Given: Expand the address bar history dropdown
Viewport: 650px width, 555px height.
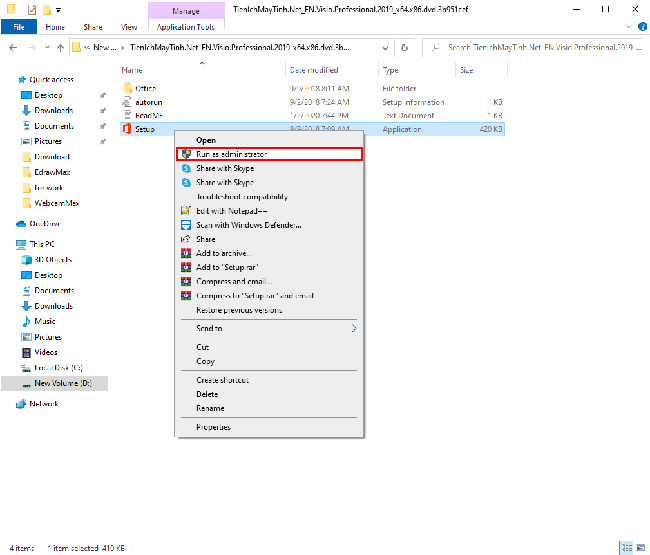Looking at the screenshot, I should coord(385,48).
